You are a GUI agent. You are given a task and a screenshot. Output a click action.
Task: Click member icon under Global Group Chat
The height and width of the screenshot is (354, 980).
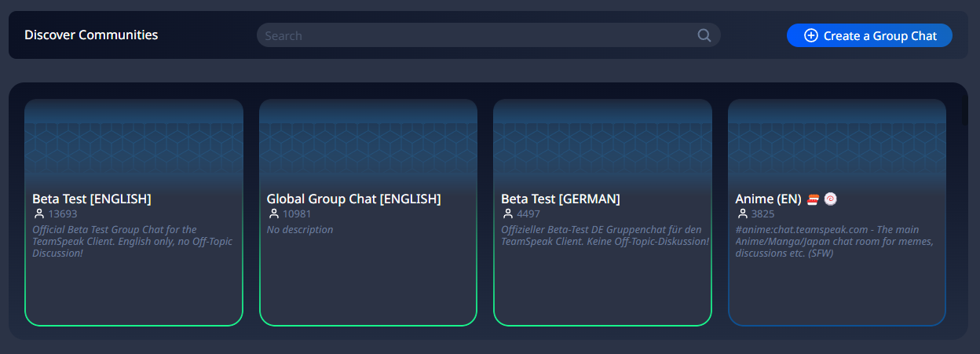pyautogui.click(x=273, y=213)
